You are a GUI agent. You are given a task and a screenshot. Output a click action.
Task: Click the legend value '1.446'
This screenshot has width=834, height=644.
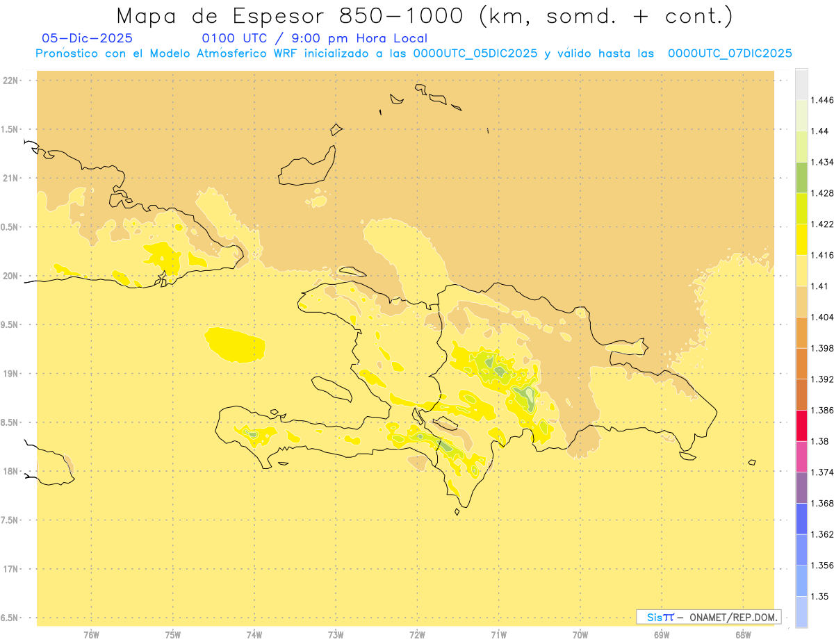[821, 100]
